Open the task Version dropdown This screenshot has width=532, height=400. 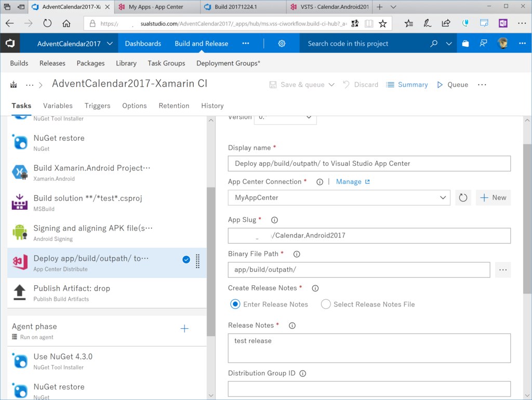pyautogui.click(x=285, y=118)
